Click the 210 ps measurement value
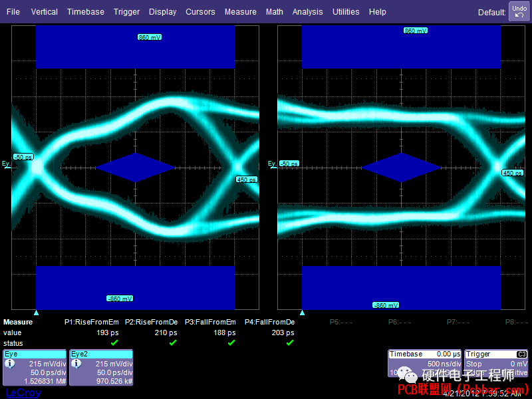The image size is (532, 399). click(x=166, y=333)
